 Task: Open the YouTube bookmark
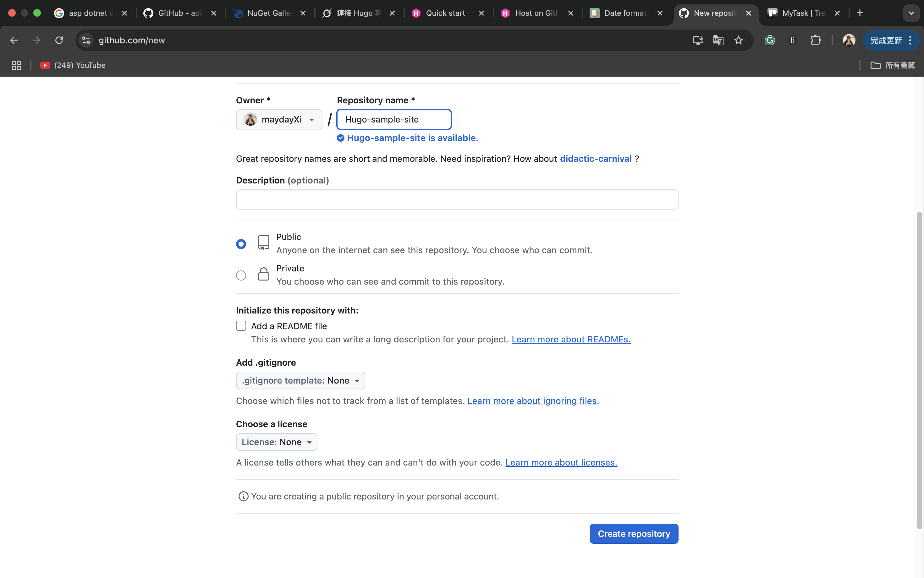point(73,65)
